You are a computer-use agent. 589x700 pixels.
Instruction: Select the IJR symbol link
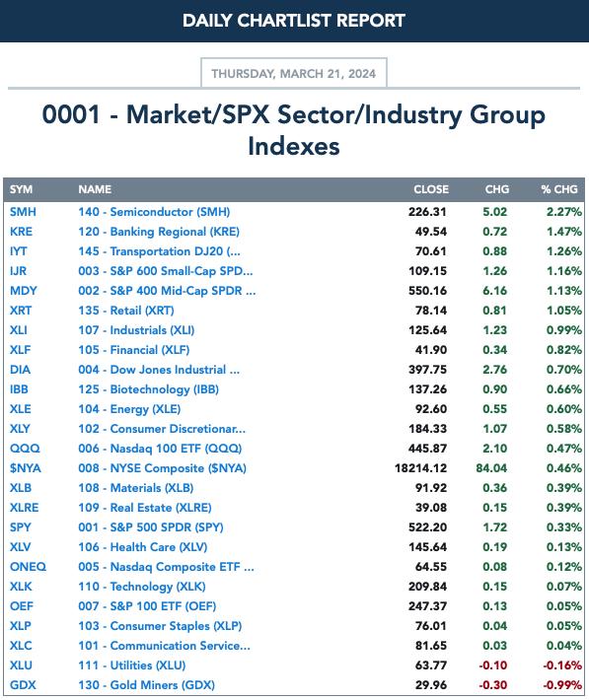pyautogui.click(x=18, y=270)
